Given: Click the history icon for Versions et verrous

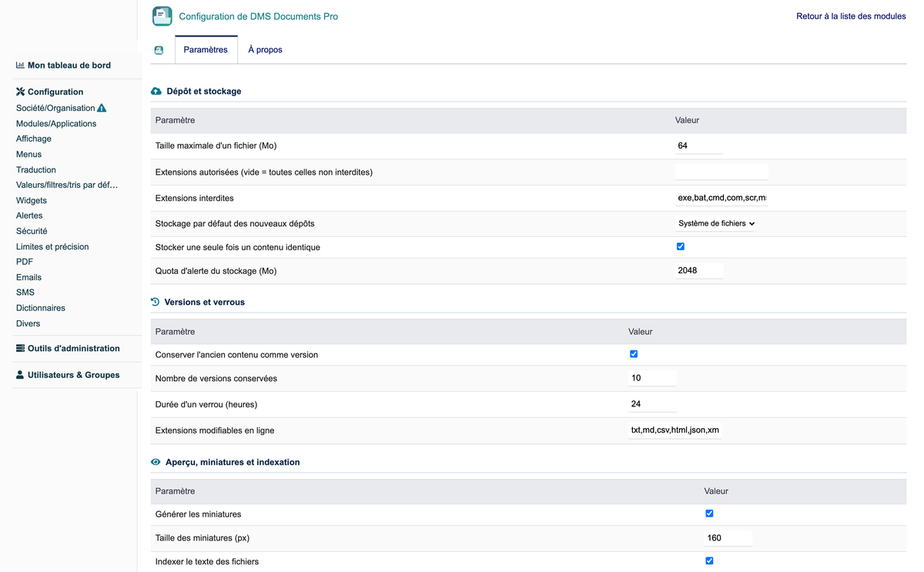Looking at the screenshot, I should (156, 302).
